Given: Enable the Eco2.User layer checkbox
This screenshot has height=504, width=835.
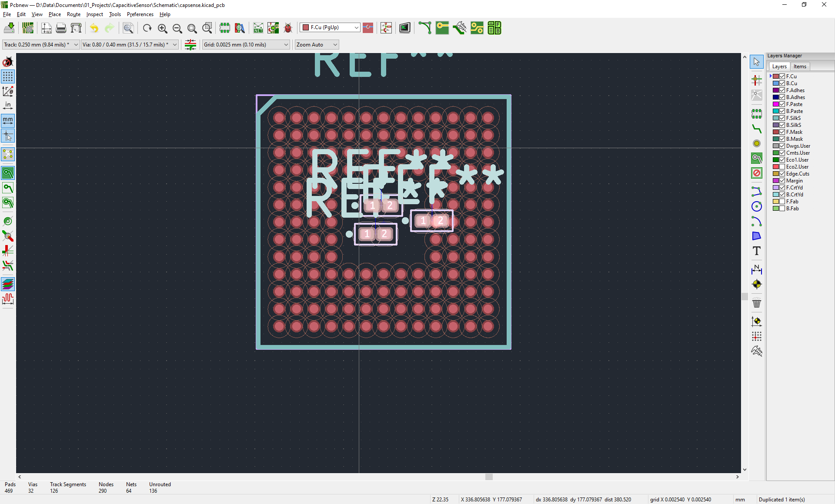Looking at the screenshot, I should pos(782,167).
